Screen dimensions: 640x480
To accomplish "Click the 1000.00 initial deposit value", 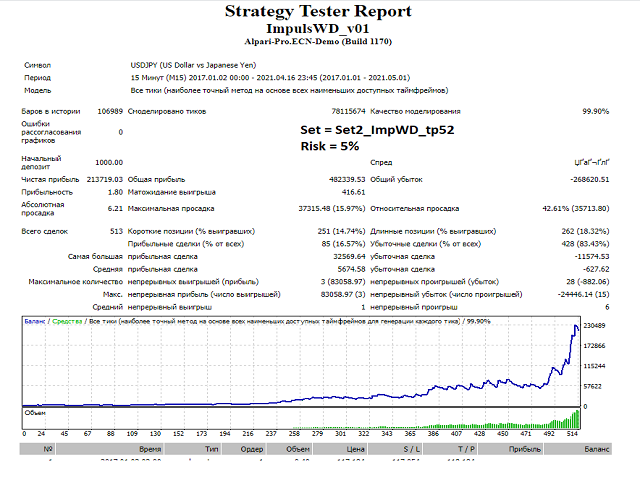I will (109, 162).
